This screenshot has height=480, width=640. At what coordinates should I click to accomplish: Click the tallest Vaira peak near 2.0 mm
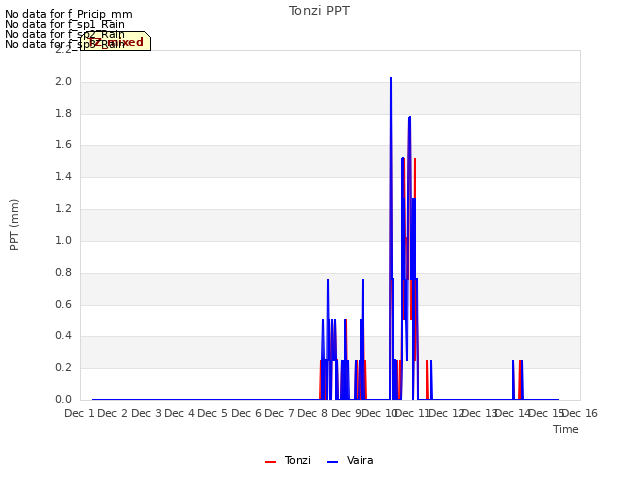391,78
